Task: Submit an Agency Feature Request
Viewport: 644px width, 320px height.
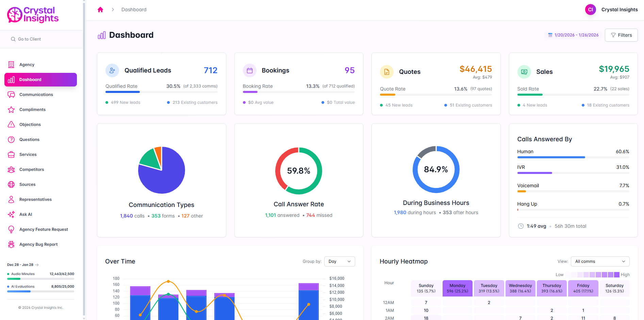Action: click(x=44, y=229)
